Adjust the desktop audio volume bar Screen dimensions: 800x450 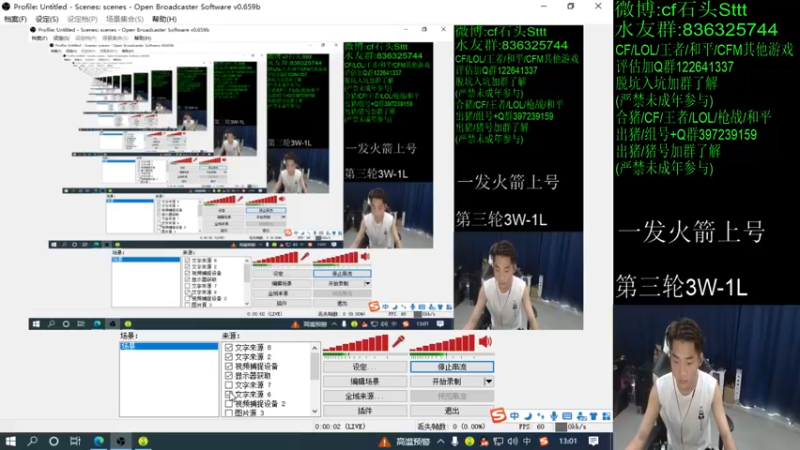point(443,344)
